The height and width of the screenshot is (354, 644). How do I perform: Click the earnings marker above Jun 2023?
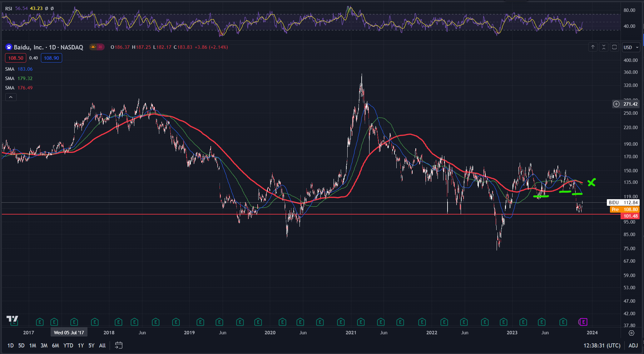click(542, 322)
